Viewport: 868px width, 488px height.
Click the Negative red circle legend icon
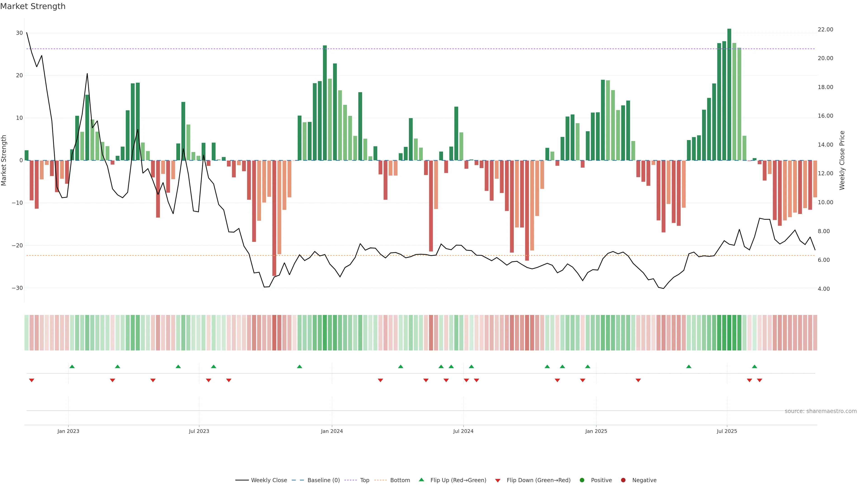[623, 480]
